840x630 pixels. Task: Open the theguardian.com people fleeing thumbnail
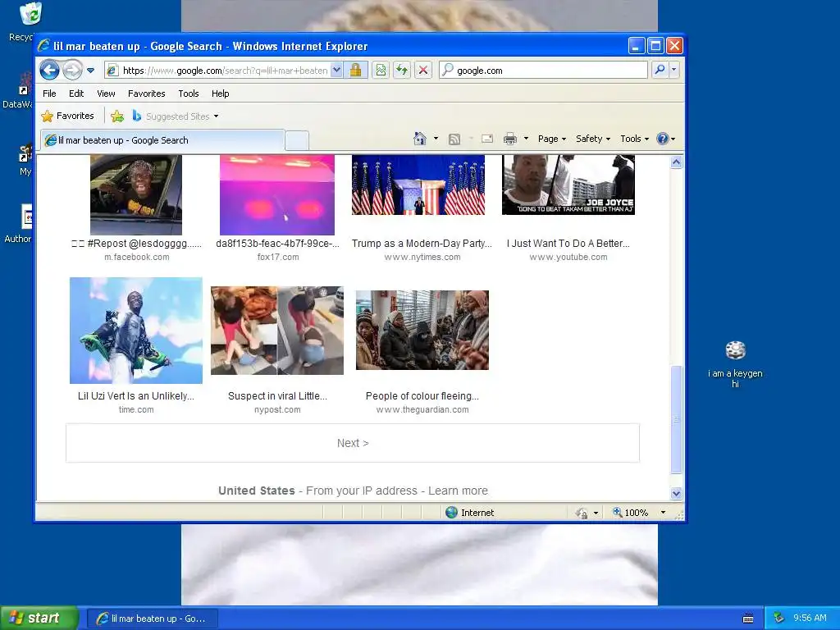(422, 330)
